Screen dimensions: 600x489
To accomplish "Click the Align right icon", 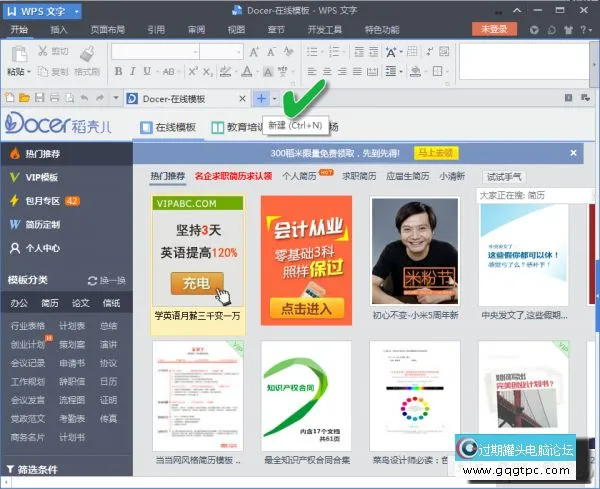I will 342,72.
